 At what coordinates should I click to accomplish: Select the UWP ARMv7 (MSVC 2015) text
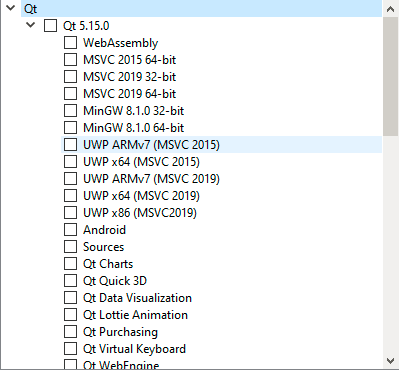(x=151, y=145)
